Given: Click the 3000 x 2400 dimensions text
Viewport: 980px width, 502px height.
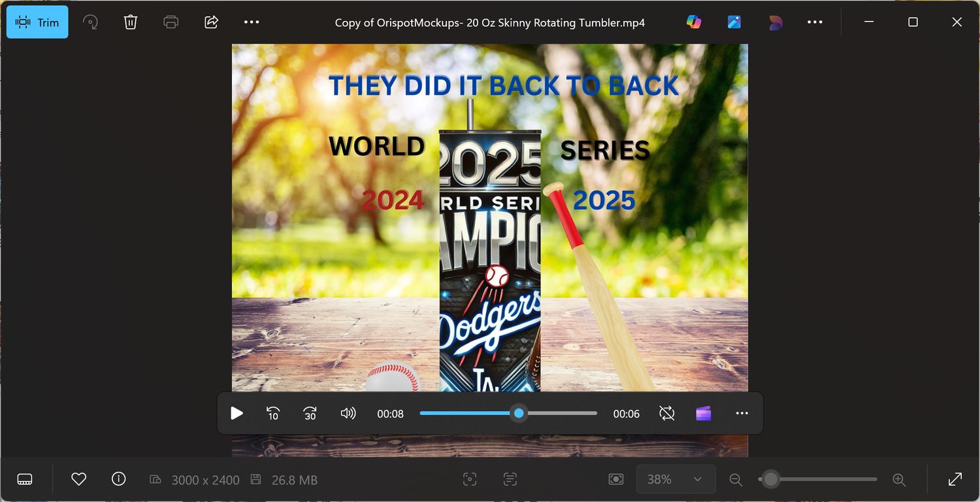Looking at the screenshot, I should tap(205, 480).
